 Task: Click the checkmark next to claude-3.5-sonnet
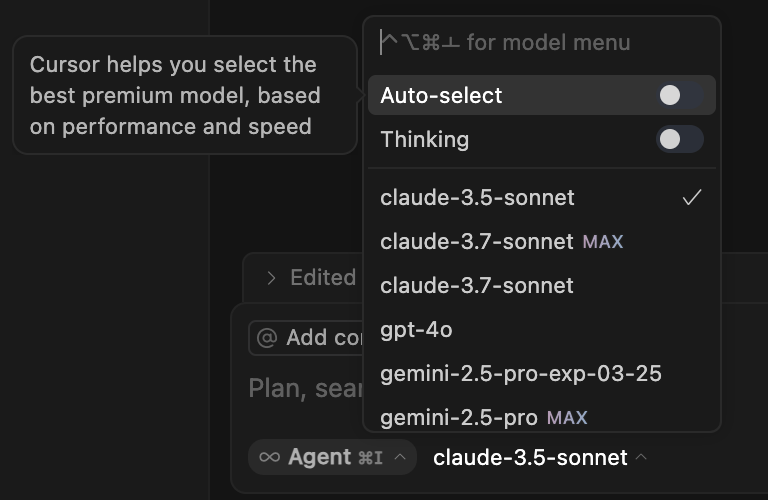[691, 198]
